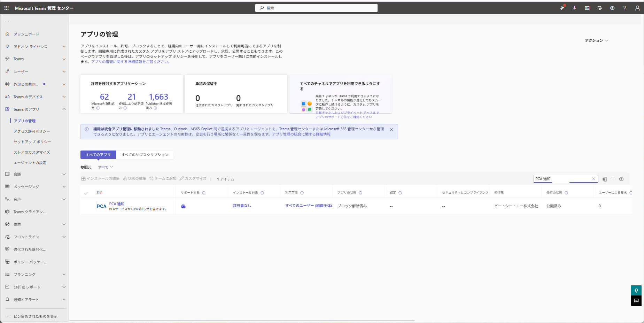644x323 pixels.
Task: Open the filter icon beside table search
Action: (x=613, y=179)
